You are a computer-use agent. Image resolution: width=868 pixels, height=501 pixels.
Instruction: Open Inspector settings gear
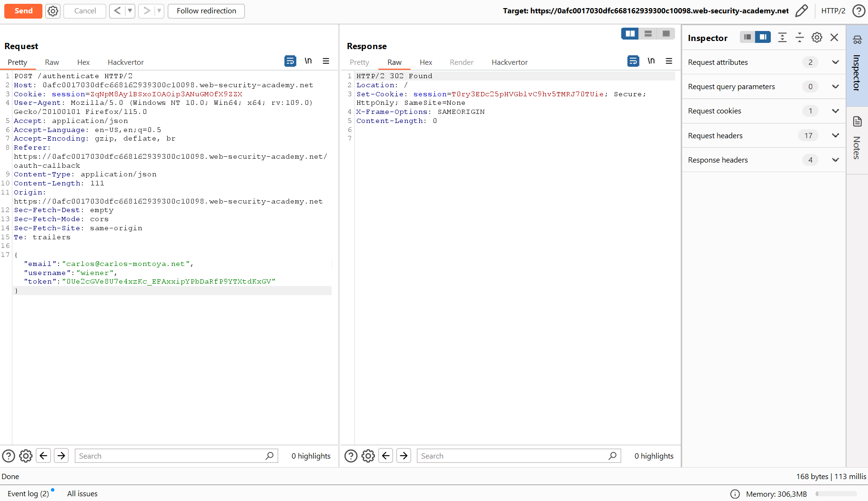point(817,37)
